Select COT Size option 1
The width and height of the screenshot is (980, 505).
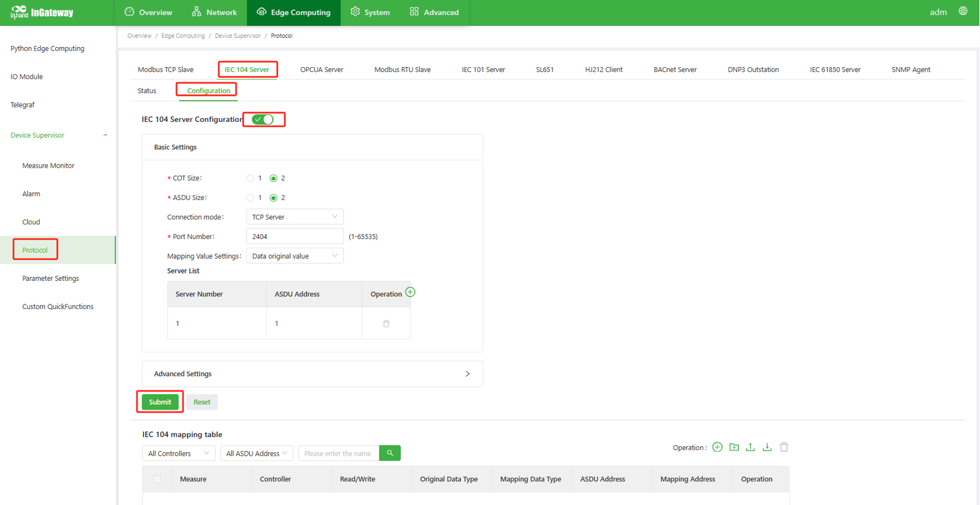coord(250,179)
